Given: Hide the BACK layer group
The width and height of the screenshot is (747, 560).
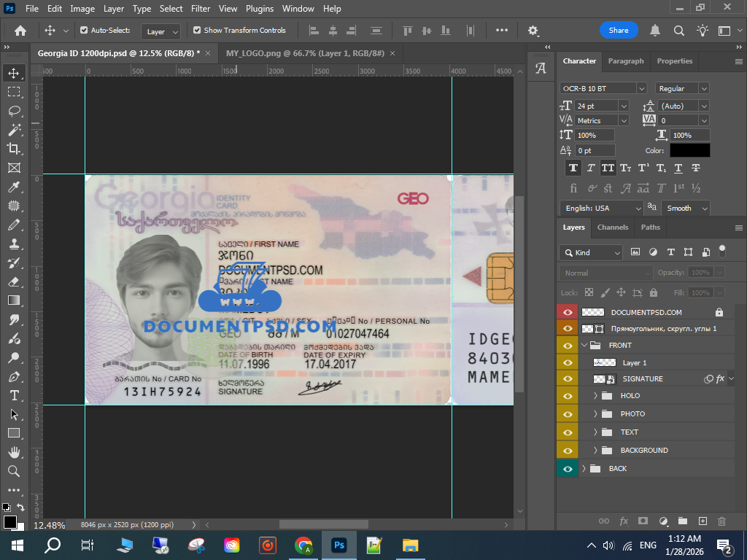Looking at the screenshot, I should pyautogui.click(x=567, y=468).
